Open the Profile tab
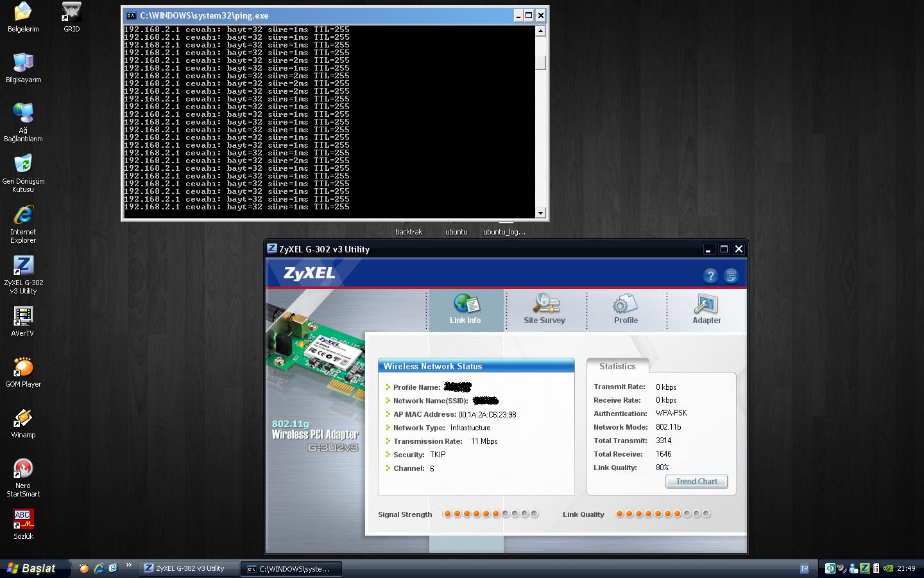The image size is (924, 578). 626,309
